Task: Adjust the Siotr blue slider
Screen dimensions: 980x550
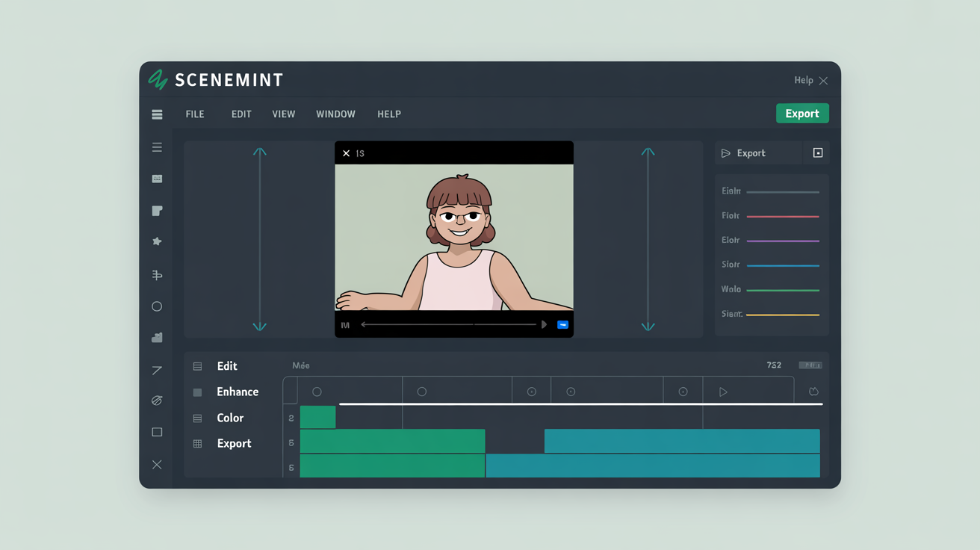Action: pyautogui.click(x=783, y=265)
